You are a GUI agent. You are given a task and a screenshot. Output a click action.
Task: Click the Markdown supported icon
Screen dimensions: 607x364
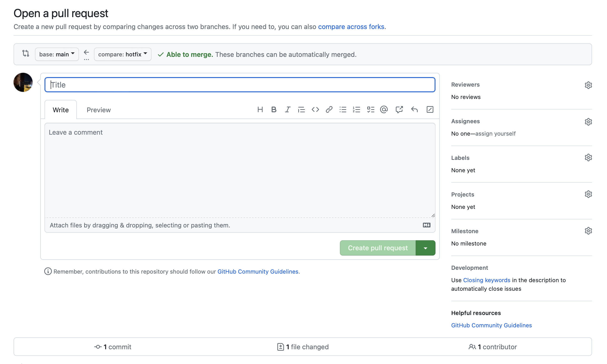(x=426, y=225)
